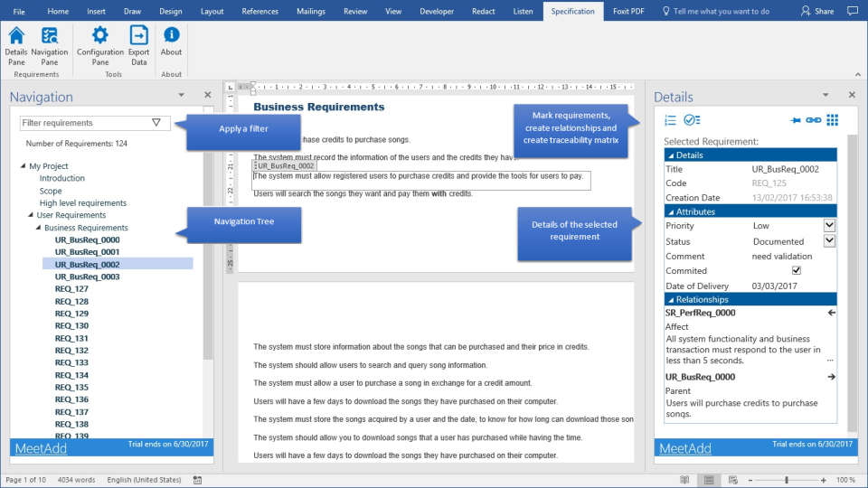The height and width of the screenshot is (488, 868).
Task: Click the English (United States) language indicator
Action: (x=144, y=480)
